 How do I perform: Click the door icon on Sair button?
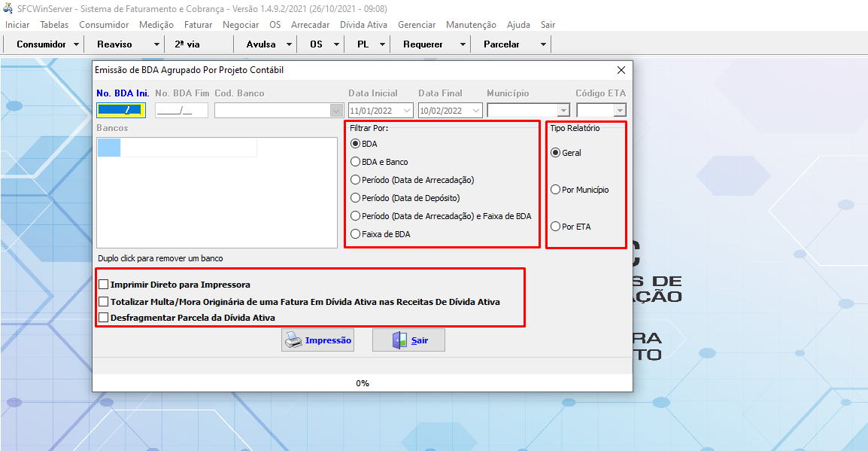click(x=399, y=340)
